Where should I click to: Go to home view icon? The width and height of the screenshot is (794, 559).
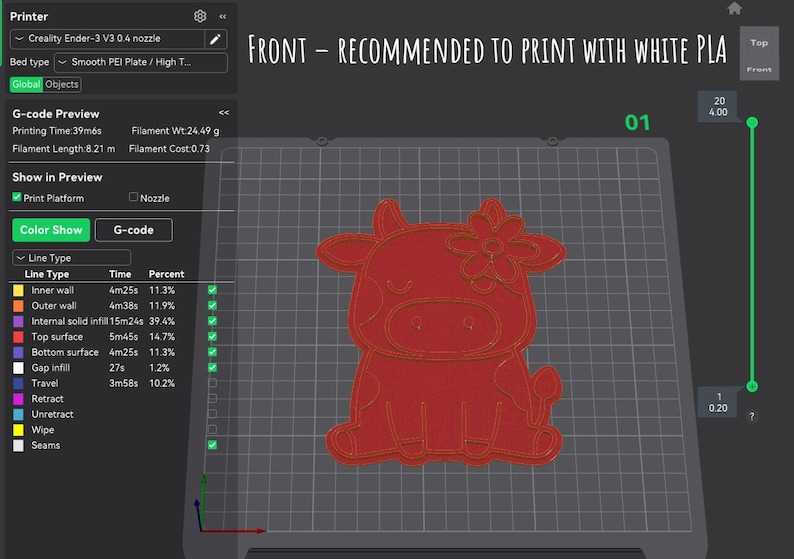(735, 8)
